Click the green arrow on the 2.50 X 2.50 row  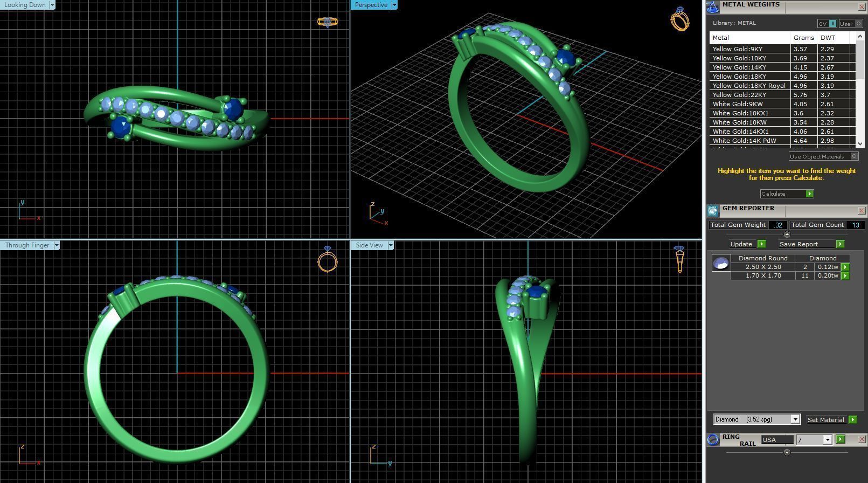(x=845, y=267)
